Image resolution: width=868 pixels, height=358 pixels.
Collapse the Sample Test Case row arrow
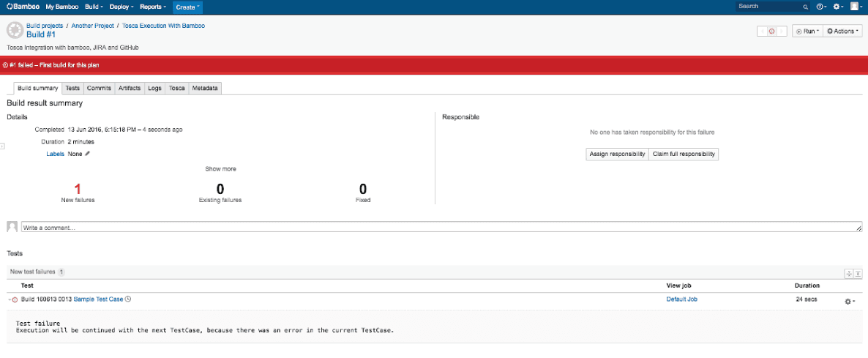(10, 300)
